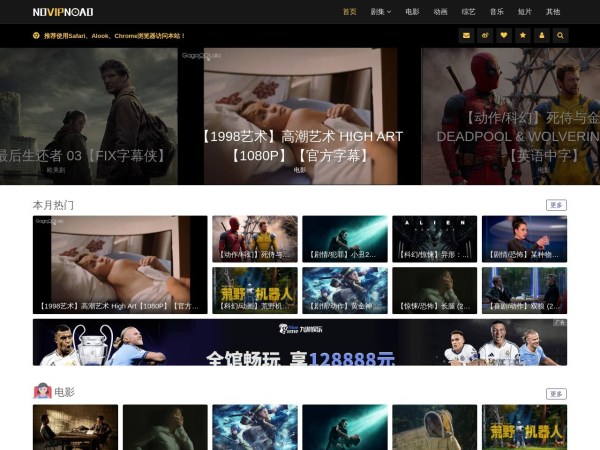Viewport: 600px width, 450px height.
Task: Click 更多 button in 本月热门 section
Action: pos(556,205)
